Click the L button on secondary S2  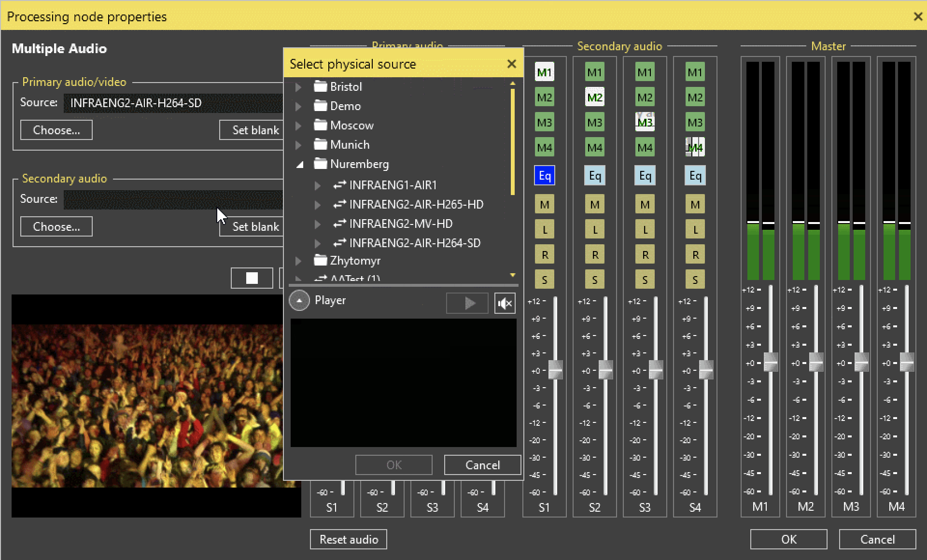coord(594,230)
